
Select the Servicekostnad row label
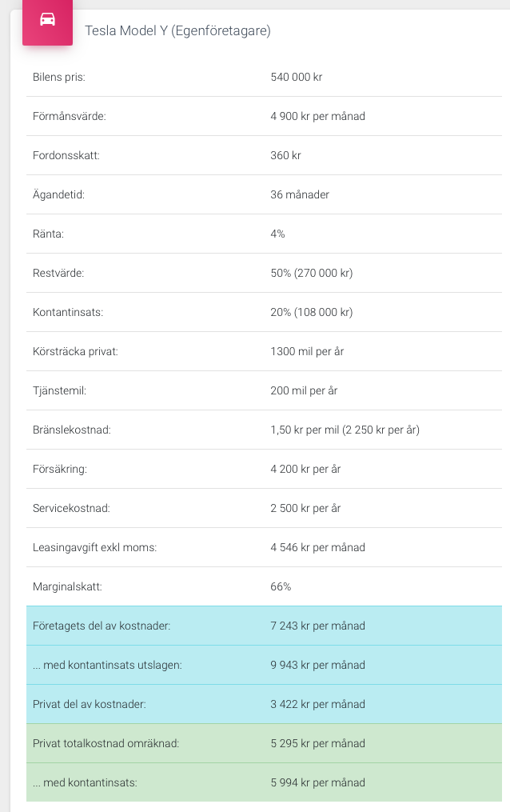71,509
